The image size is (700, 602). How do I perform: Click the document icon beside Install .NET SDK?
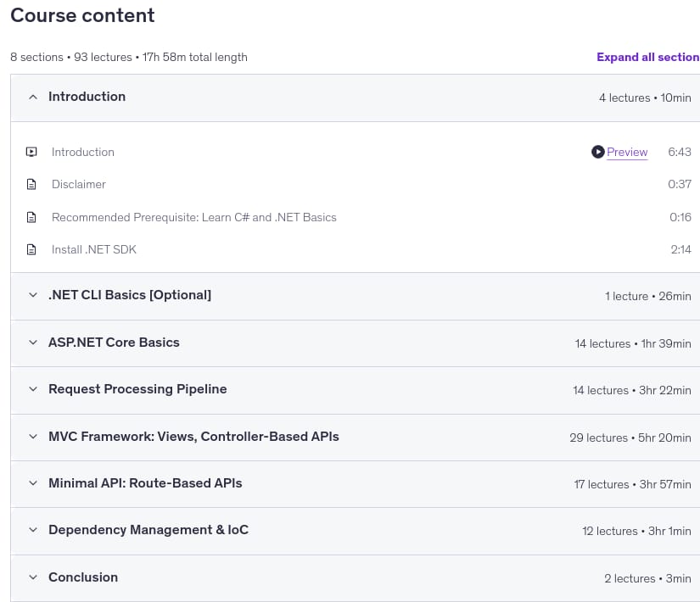(x=31, y=249)
